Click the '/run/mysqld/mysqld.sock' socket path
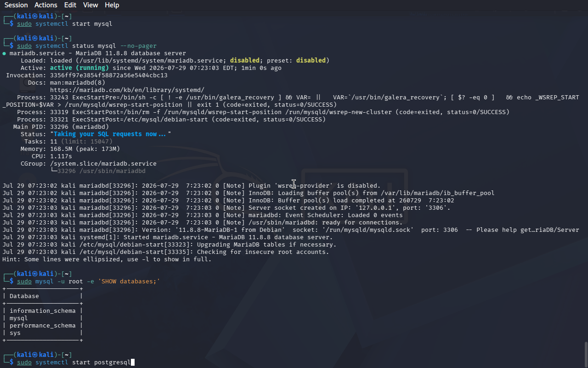This screenshot has width=588, height=368. pyautogui.click(x=368, y=230)
